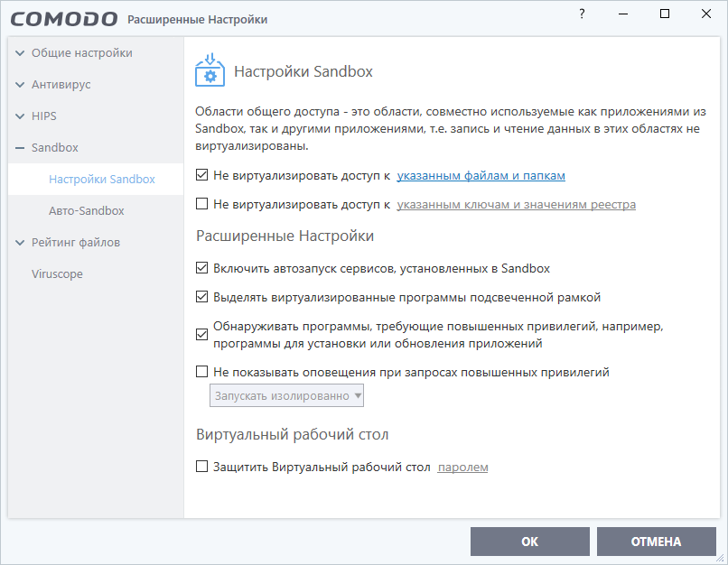Expand the Общие настройки section
This screenshot has height=565, width=728.
click(20, 53)
